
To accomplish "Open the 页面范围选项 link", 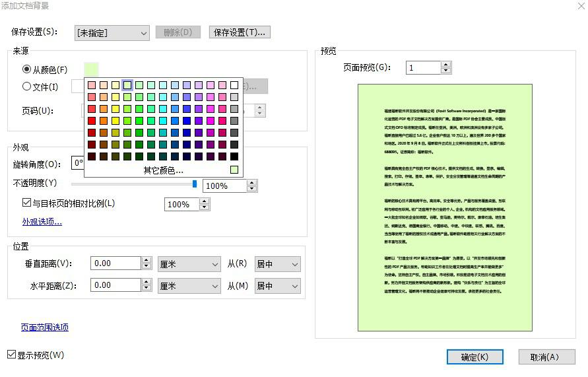I will 45,327.
